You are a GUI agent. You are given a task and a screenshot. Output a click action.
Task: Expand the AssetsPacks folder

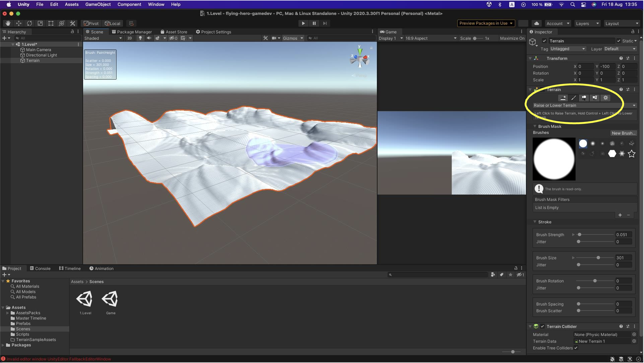pyautogui.click(x=8, y=313)
